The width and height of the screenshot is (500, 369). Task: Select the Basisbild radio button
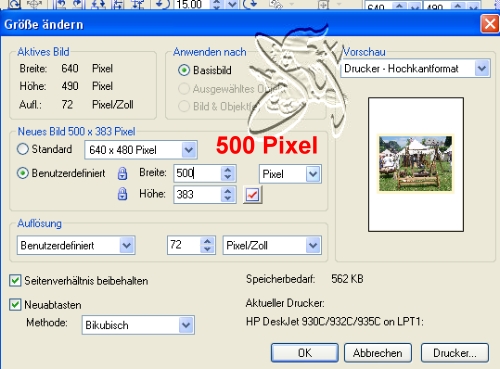click(x=184, y=70)
